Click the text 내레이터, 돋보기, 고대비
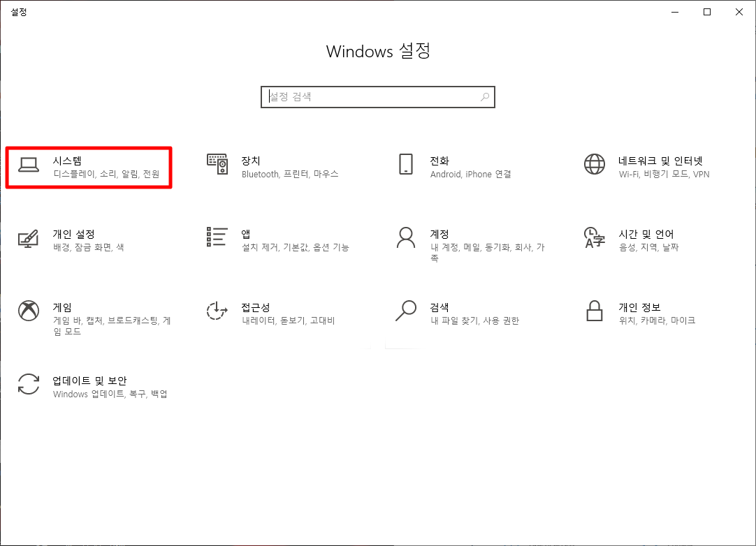This screenshot has width=756, height=546. (288, 320)
